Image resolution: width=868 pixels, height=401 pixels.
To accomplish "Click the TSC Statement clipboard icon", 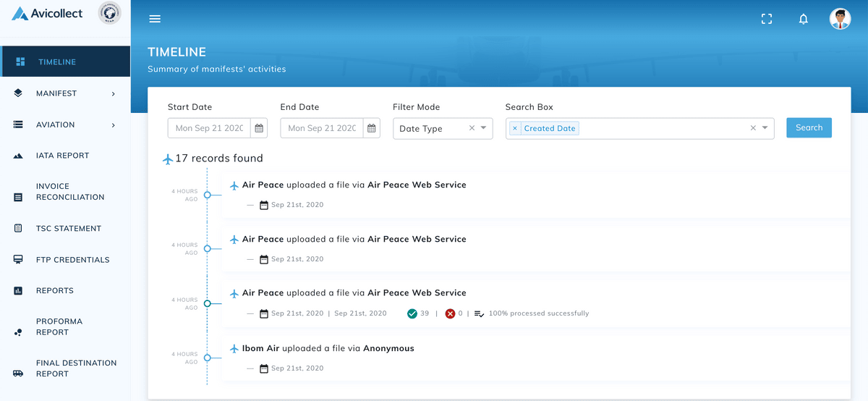I will [18, 228].
